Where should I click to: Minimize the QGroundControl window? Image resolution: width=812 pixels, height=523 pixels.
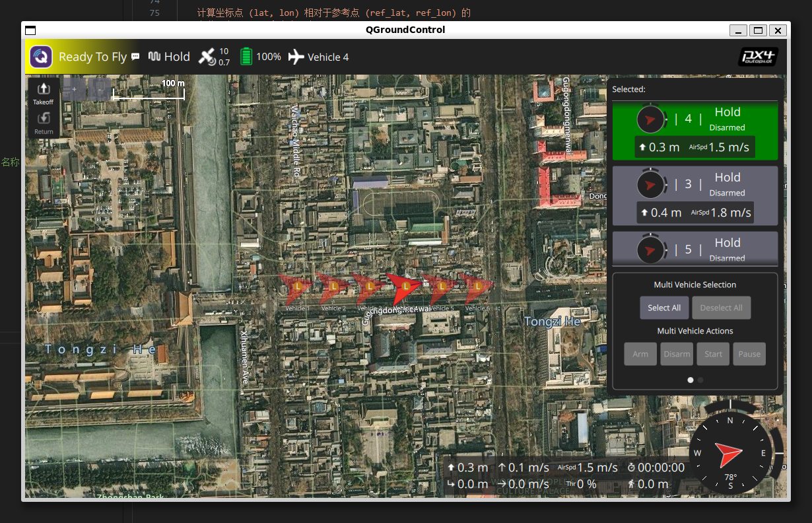pyautogui.click(x=739, y=30)
